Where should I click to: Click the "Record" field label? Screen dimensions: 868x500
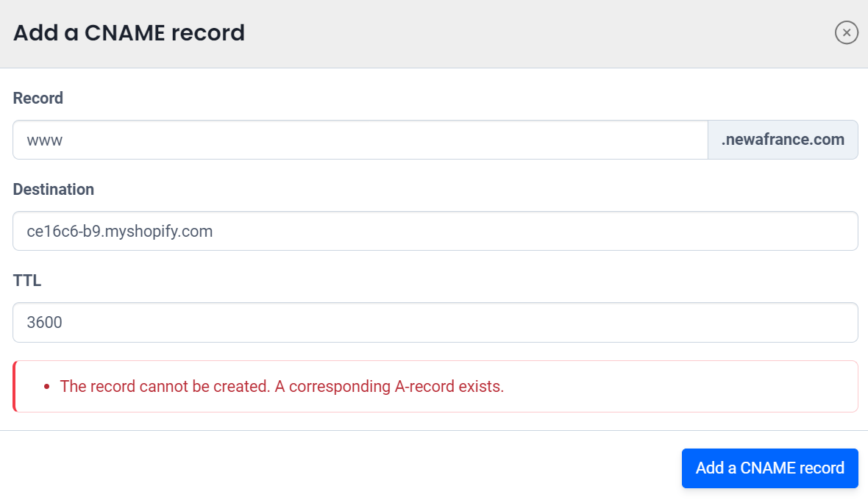click(38, 98)
